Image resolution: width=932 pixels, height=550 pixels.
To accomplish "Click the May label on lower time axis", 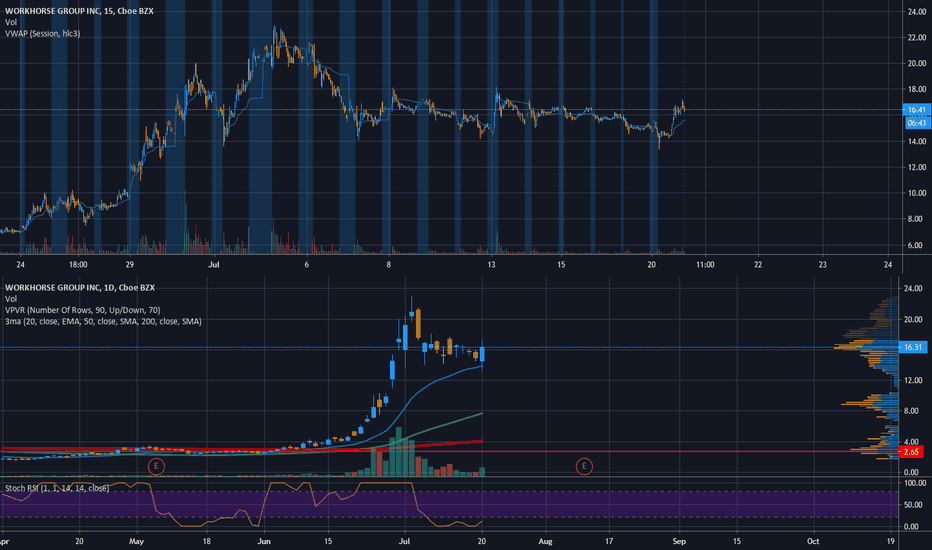I will (137, 541).
